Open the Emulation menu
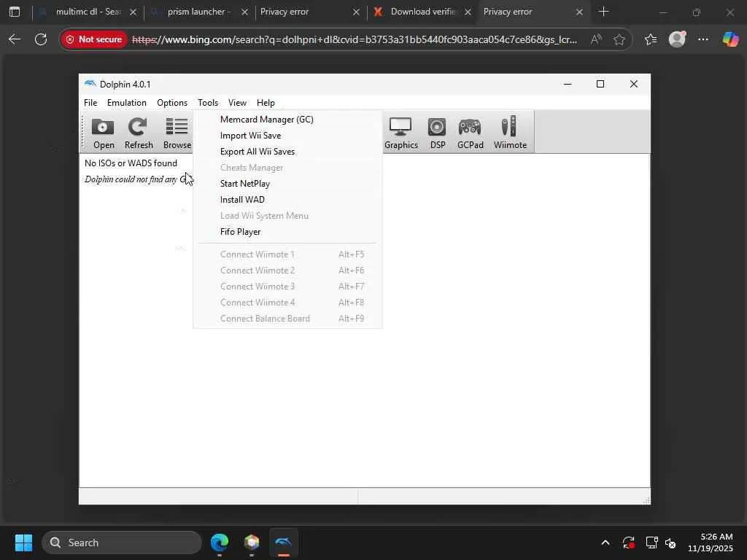Viewport: 747px width, 560px height. (126, 102)
